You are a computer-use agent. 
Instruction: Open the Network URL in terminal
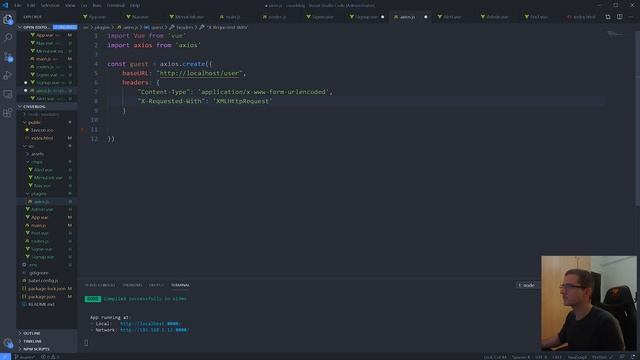(x=154, y=330)
